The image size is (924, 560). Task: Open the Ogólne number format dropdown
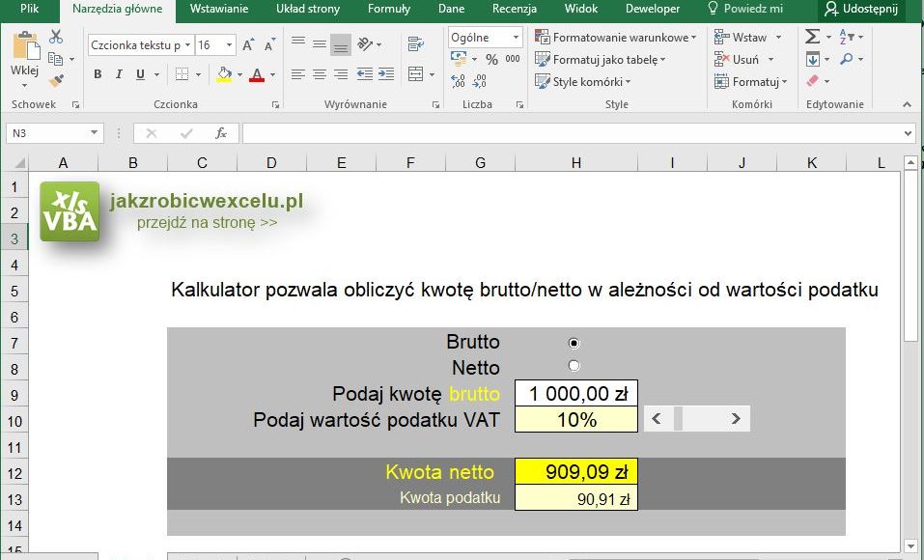coord(516,37)
